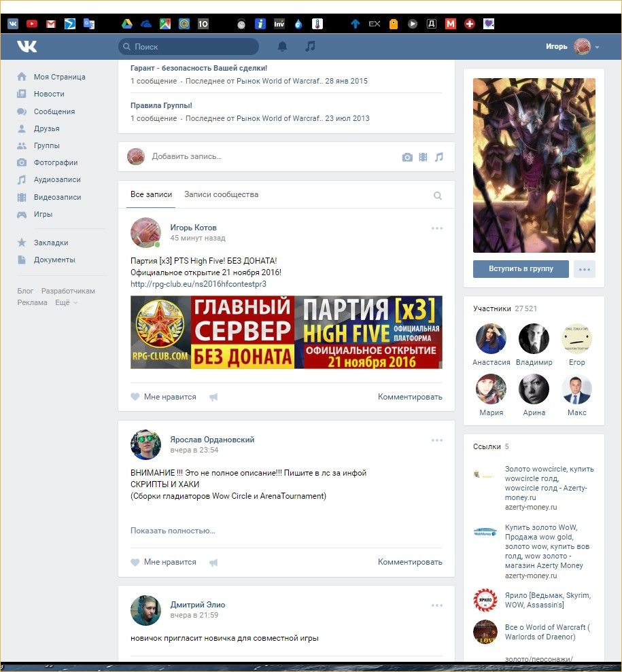Click the VK logo in the header
Viewport: 622px width, 672px height.
[x=27, y=46]
